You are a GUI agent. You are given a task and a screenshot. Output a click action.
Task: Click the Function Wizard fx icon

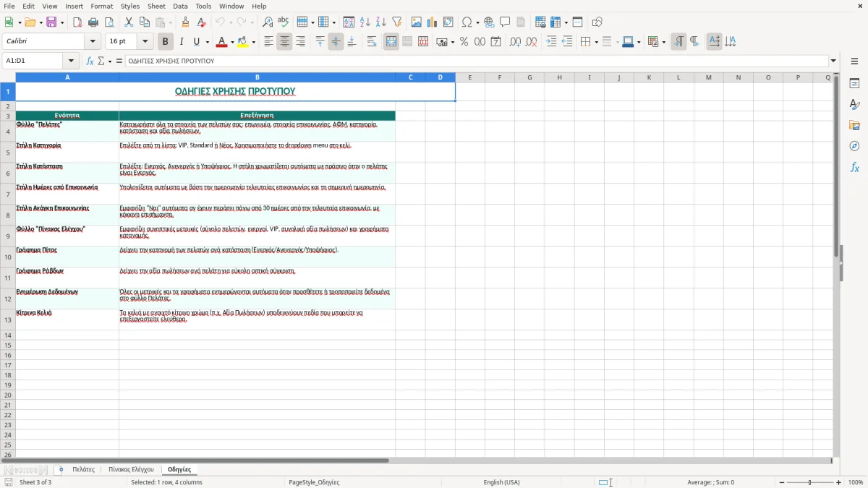click(x=90, y=61)
